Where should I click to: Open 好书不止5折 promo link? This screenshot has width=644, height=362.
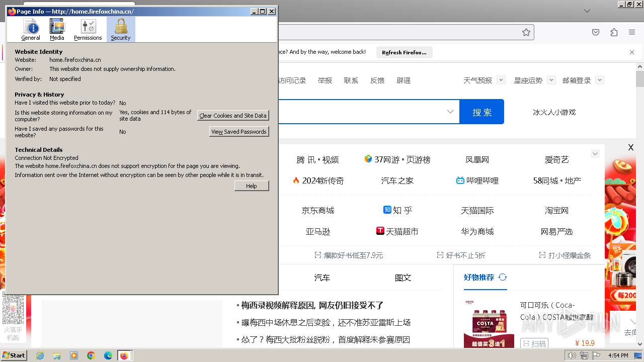click(461, 255)
